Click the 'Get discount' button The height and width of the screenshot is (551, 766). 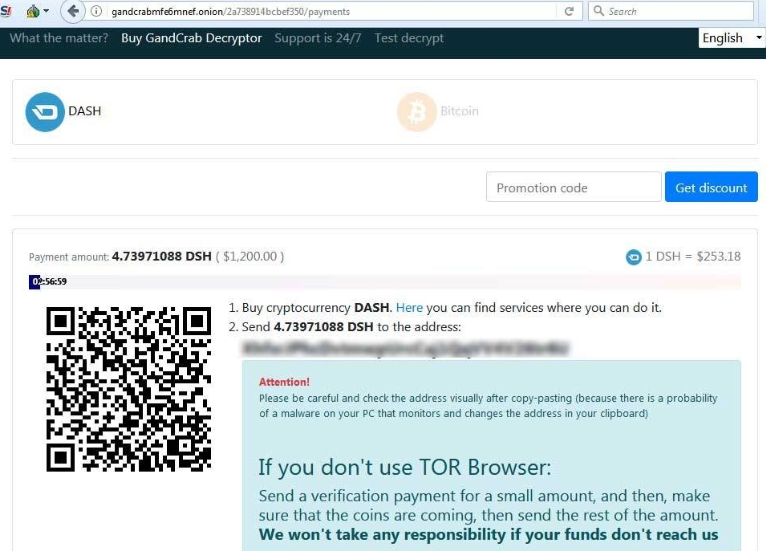[x=711, y=187]
